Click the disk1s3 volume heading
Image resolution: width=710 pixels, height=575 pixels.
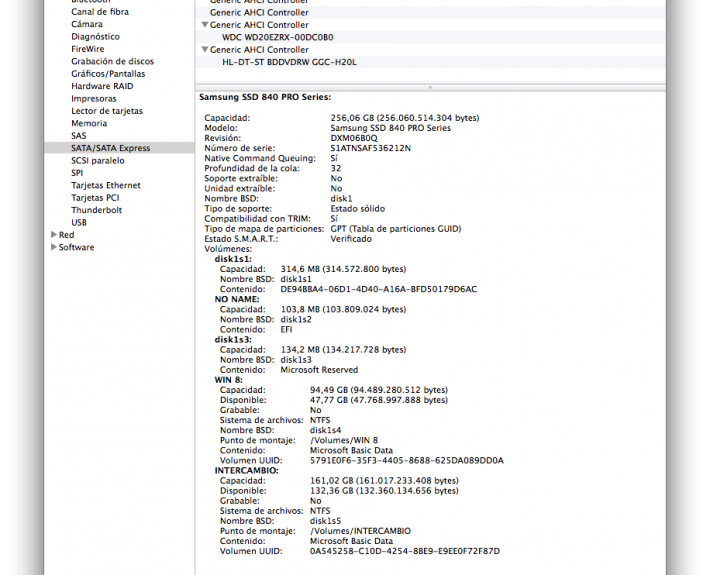click(233, 340)
